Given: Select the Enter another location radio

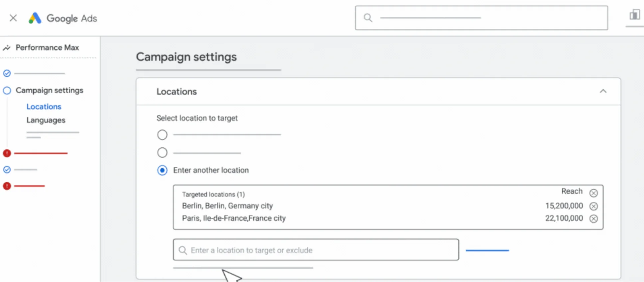Looking at the screenshot, I should tap(162, 170).
